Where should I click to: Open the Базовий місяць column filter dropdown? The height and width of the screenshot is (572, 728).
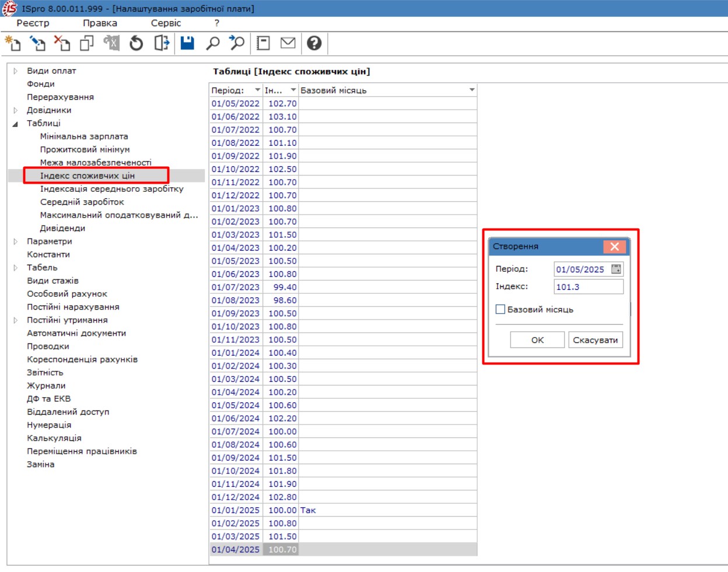(471, 90)
